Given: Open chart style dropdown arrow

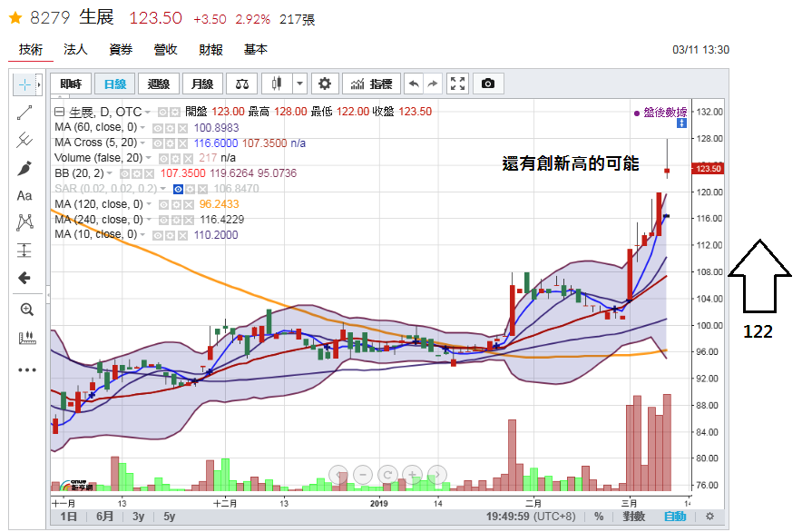Looking at the screenshot, I should [x=299, y=84].
